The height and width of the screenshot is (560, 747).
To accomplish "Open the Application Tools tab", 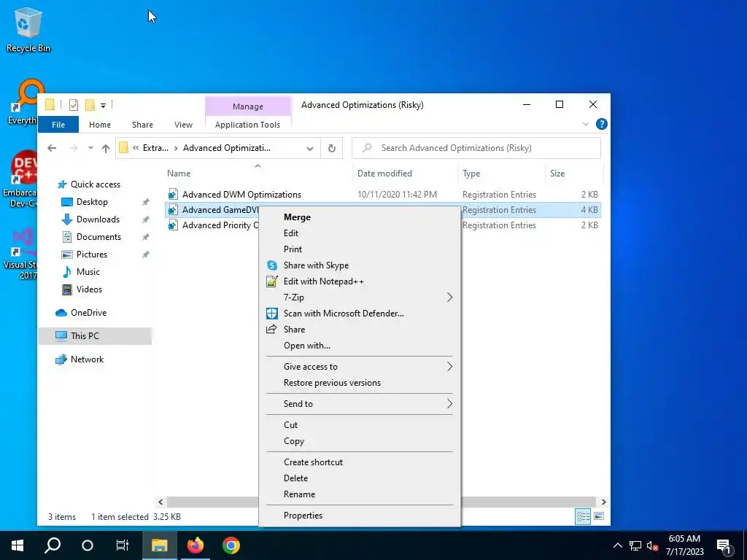I will click(248, 125).
